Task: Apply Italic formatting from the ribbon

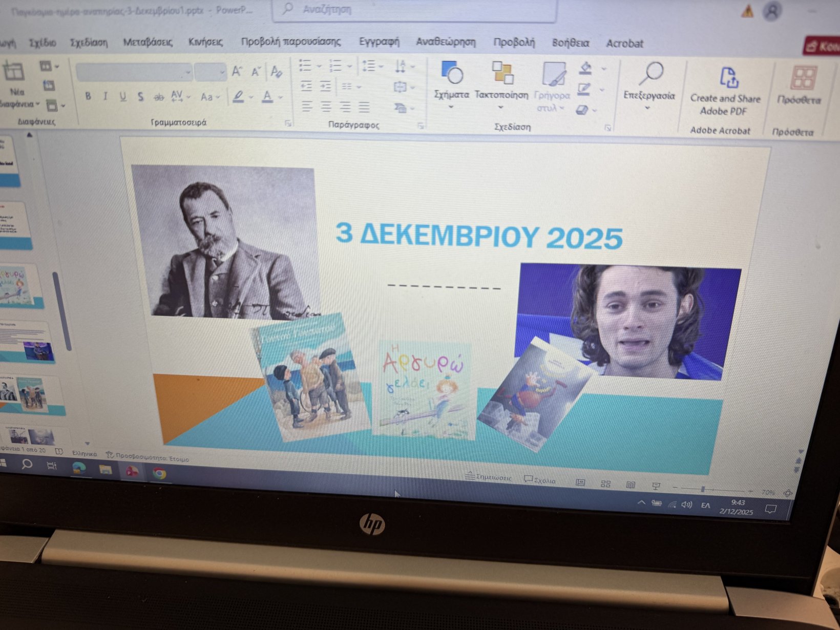Action: tap(106, 96)
